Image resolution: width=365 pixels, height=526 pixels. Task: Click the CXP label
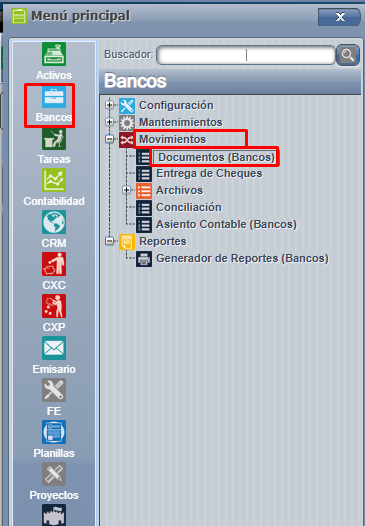[54, 327]
